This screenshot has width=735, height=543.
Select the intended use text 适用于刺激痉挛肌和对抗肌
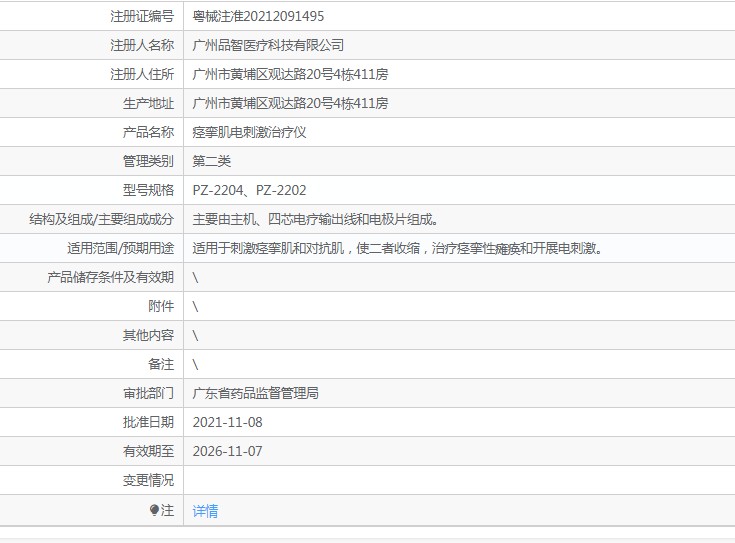click(268, 248)
